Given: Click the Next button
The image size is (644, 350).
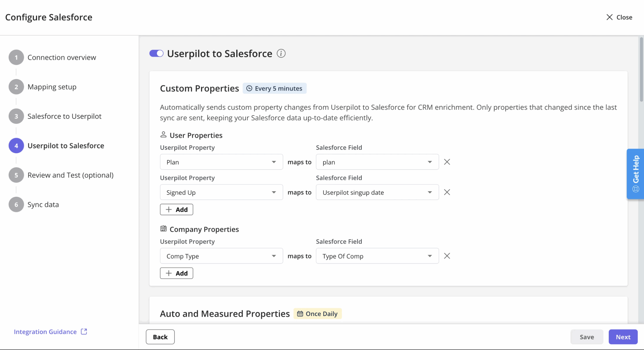Looking at the screenshot, I should (623, 337).
